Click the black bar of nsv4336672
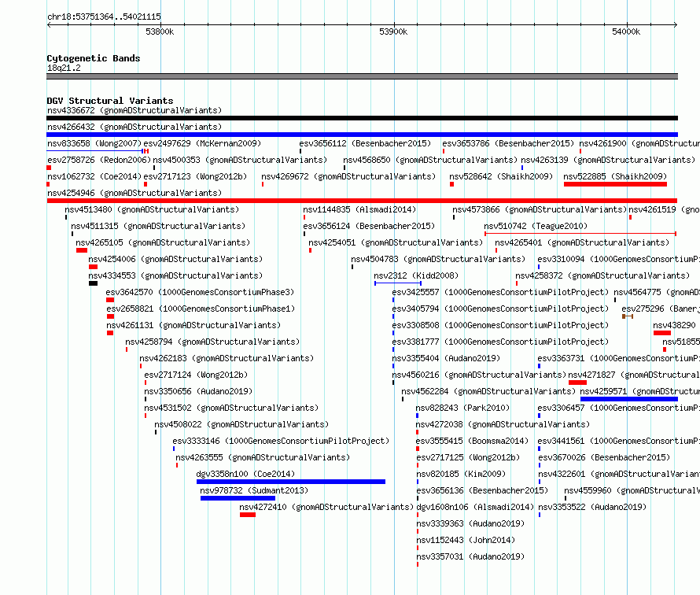700x595 pixels. (x=362, y=118)
